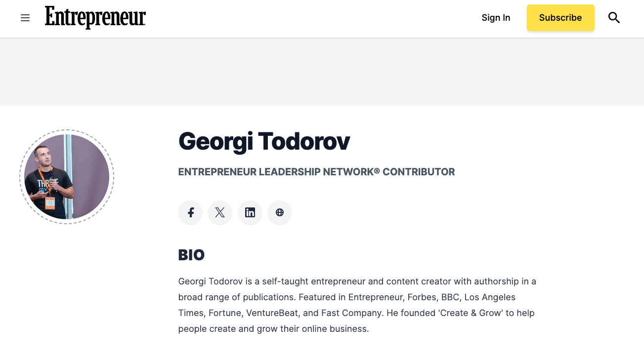Click the Entrepreneur Leadership Network Contributor label
The image size is (644, 362).
click(x=316, y=172)
